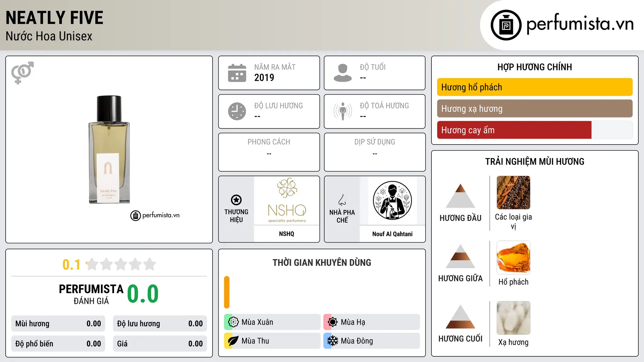This screenshot has width=644, height=362.
Task: Click the ĐỘ TOẢ HƯƠNG label
Action: (x=384, y=106)
